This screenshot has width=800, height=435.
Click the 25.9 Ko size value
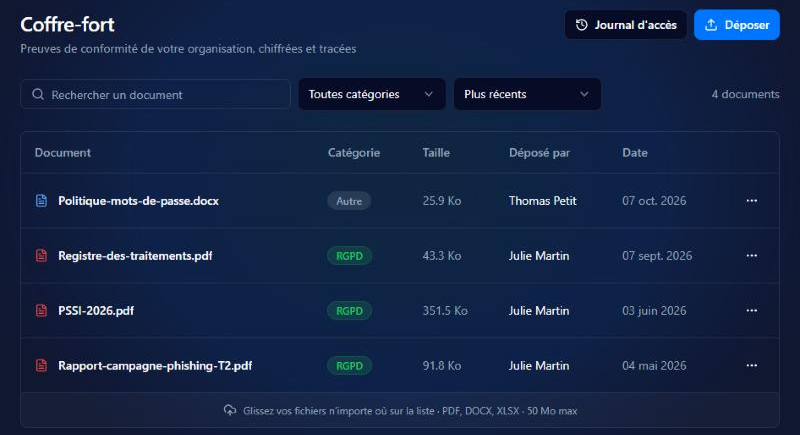(x=442, y=201)
